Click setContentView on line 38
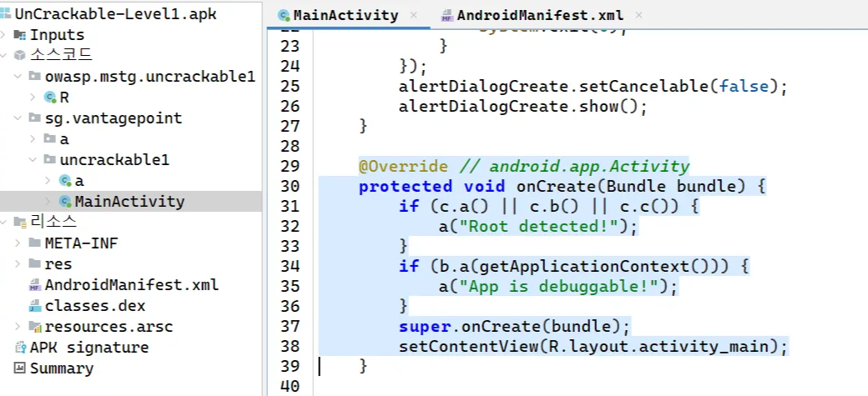 coord(468,348)
